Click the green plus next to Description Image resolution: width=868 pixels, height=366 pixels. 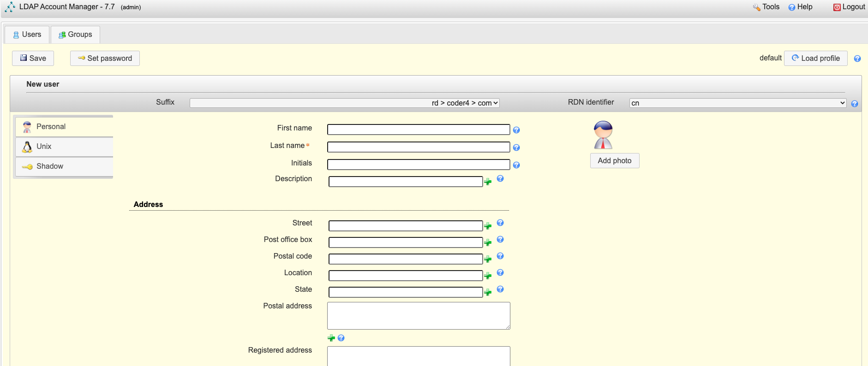click(488, 182)
